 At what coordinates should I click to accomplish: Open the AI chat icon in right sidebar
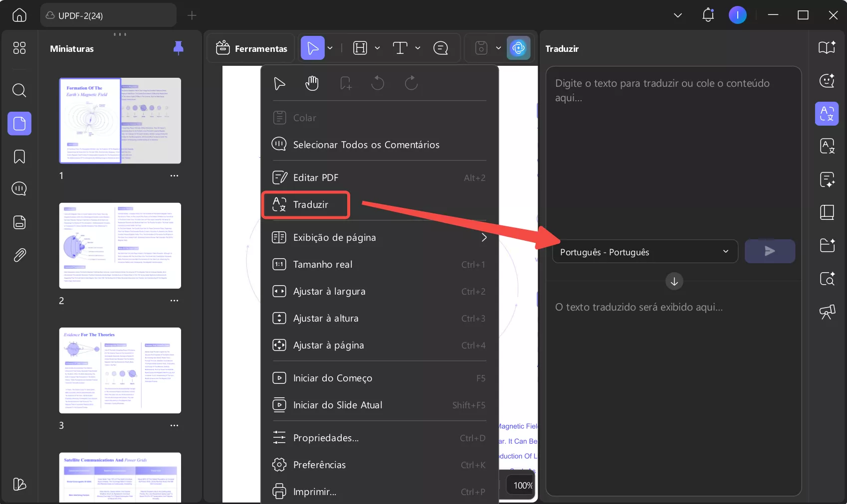pyautogui.click(x=827, y=80)
